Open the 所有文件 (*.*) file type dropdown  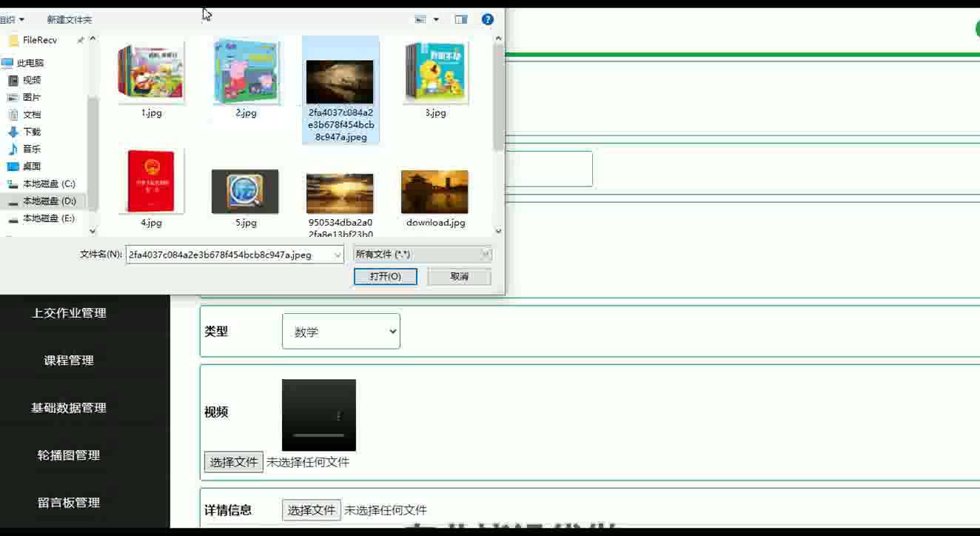pyautogui.click(x=422, y=254)
